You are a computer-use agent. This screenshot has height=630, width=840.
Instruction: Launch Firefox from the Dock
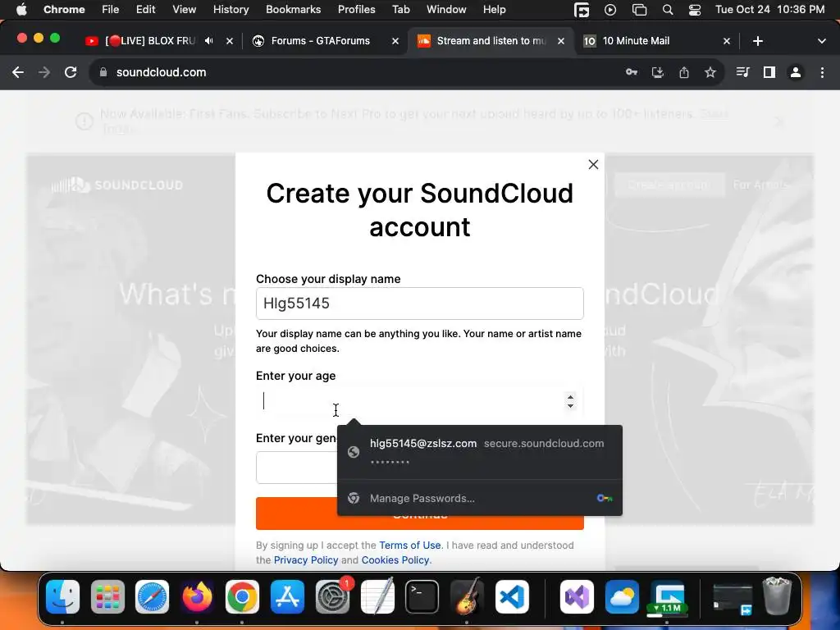tap(197, 596)
